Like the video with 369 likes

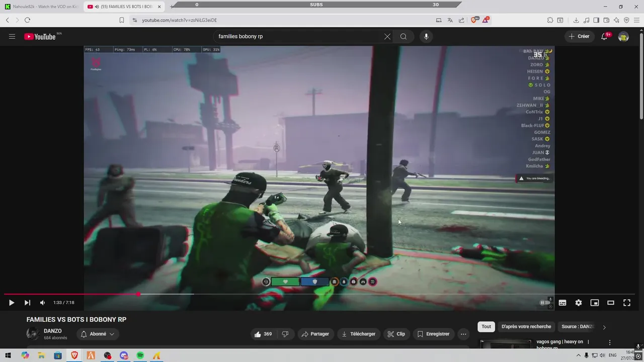[263, 334]
